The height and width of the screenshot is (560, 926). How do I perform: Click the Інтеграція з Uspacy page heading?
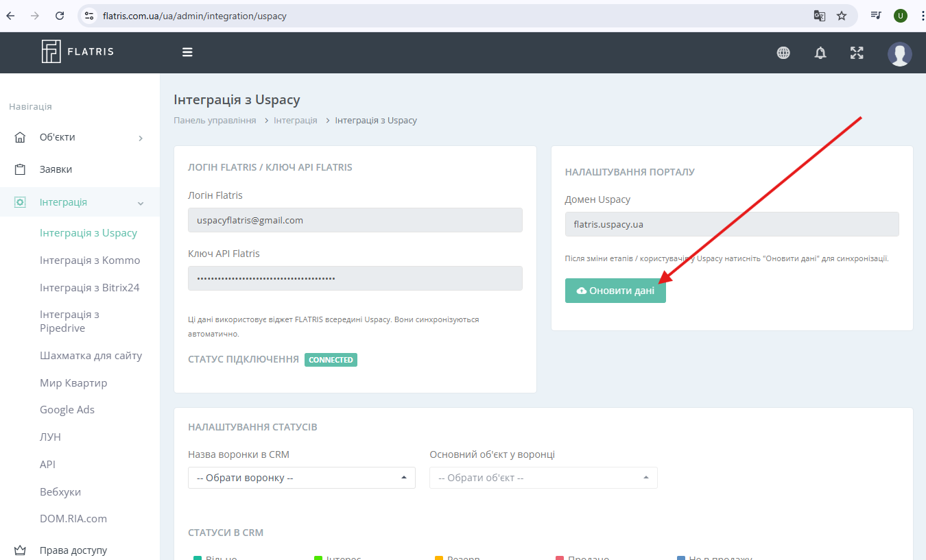[x=237, y=99]
